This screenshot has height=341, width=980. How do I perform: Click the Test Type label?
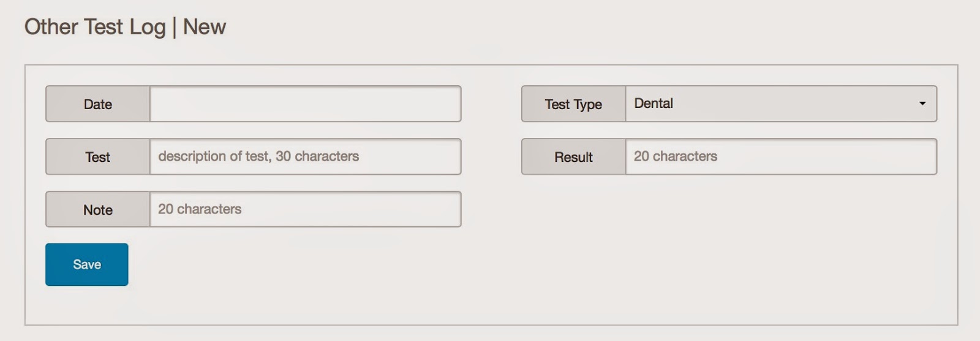click(573, 104)
